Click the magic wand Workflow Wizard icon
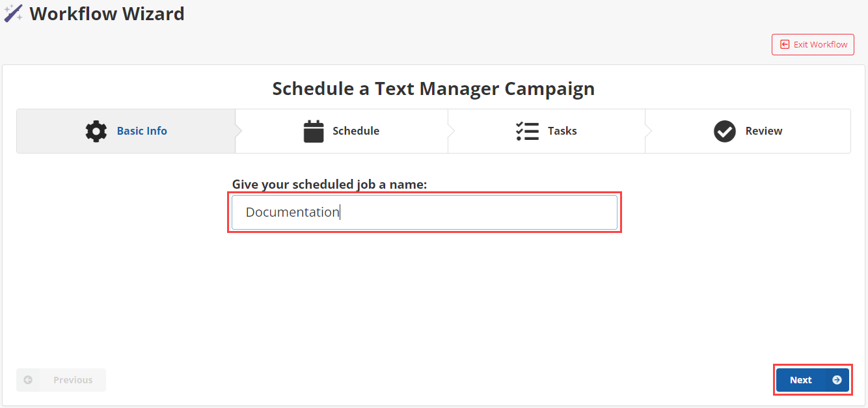Image resolution: width=868 pixels, height=408 pixels. click(x=13, y=13)
